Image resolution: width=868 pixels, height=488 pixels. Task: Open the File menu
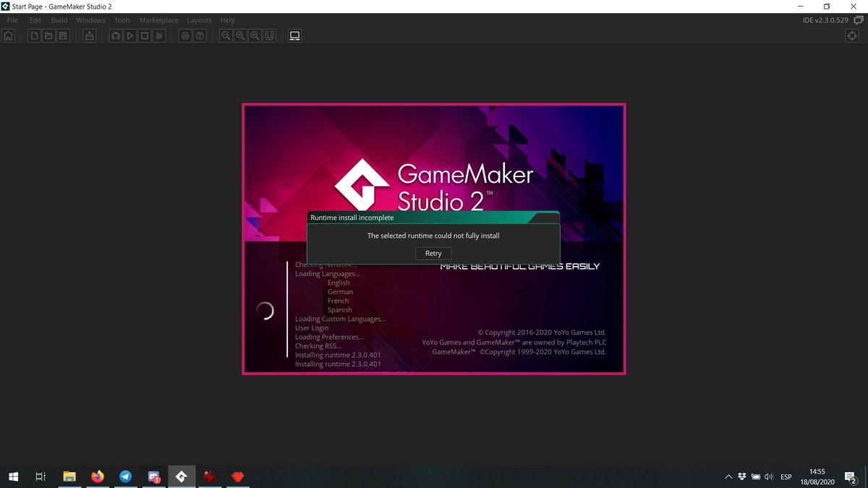(13, 20)
